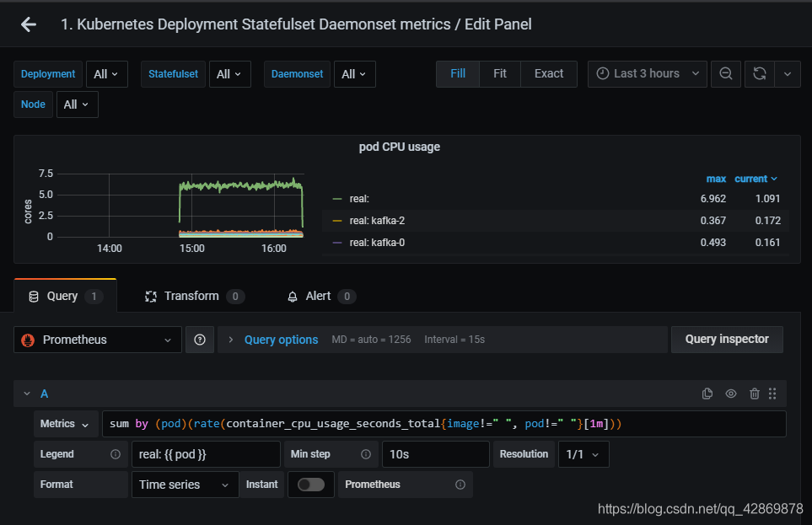Go back using the arrow icon
This screenshot has height=525, width=812.
pos(29,24)
